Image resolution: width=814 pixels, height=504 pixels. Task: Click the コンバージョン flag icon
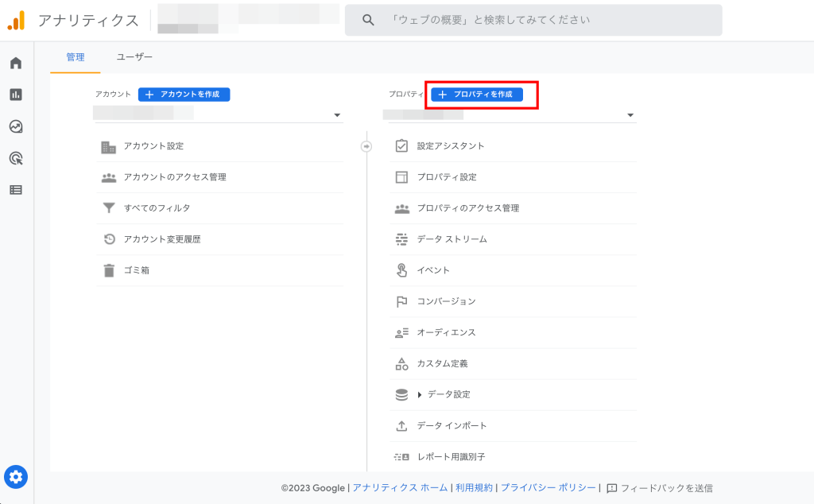pyautogui.click(x=401, y=301)
